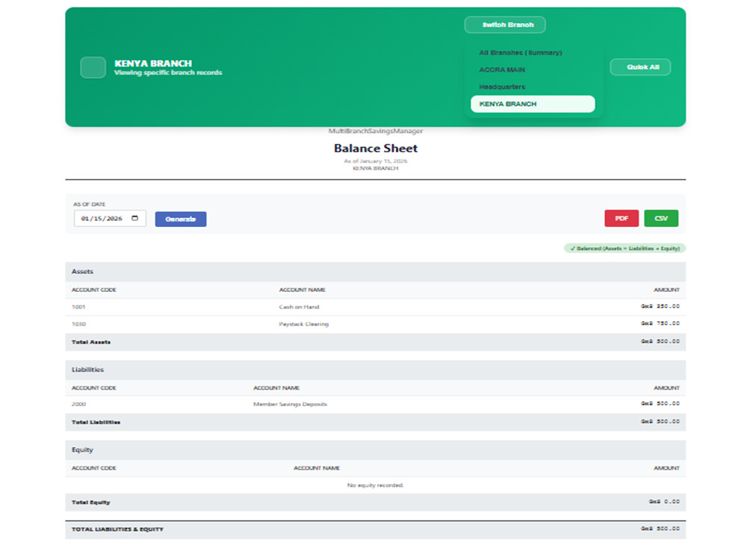This screenshot has height=560, width=747.
Task: Export report as PDF
Action: pyautogui.click(x=622, y=219)
